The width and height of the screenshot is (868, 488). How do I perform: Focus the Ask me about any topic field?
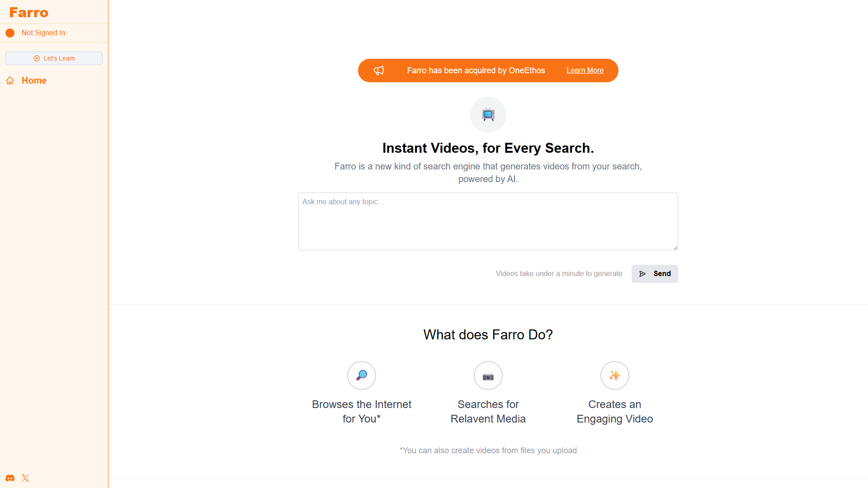(x=488, y=221)
